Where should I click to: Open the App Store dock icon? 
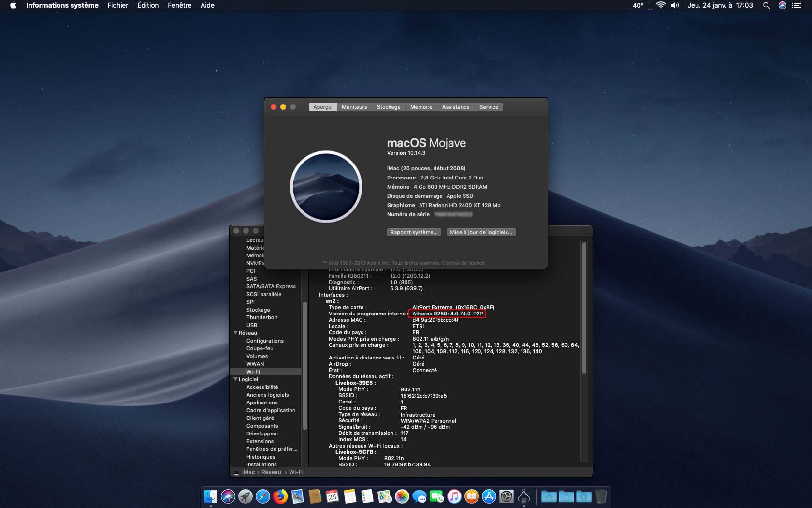coord(489,496)
